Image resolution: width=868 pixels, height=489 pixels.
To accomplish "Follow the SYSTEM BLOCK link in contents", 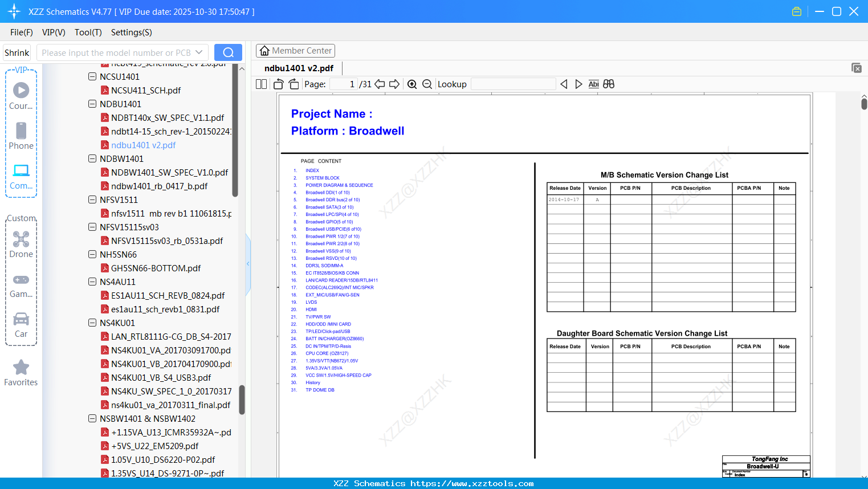I will [x=323, y=178].
